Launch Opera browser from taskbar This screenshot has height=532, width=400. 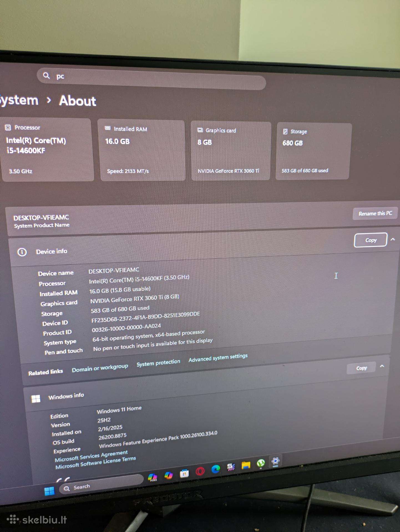pos(200,471)
